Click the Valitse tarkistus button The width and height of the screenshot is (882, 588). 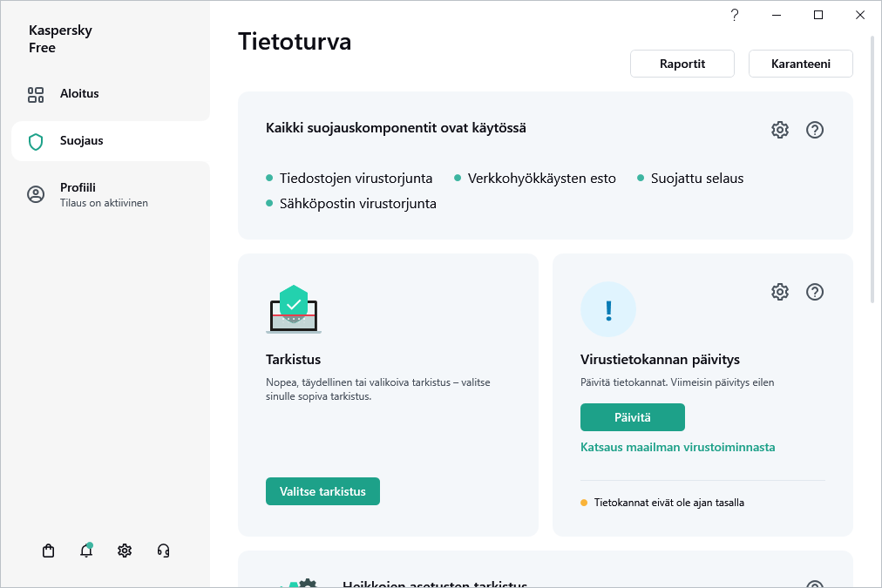pyautogui.click(x=322, y=490)
